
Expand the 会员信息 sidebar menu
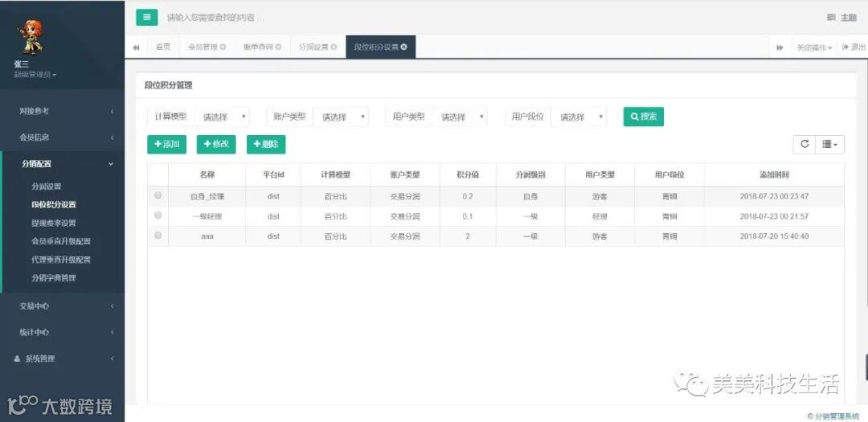point(62,137)
